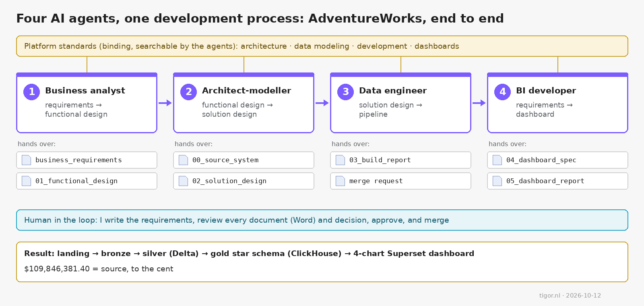Image resolution: width=644 pixels, height=306 pixels.
Task: Select the 'BI developer' card heading
Action: tap(546, 91)
